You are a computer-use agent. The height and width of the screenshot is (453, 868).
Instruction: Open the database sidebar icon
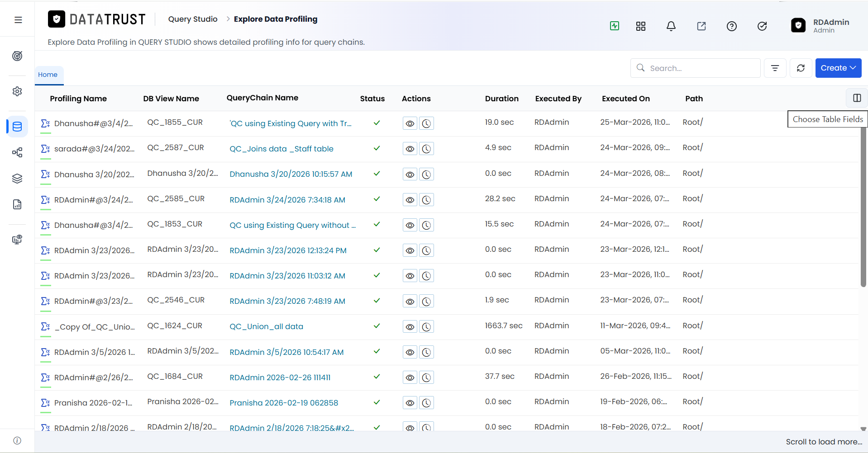(17, 127)
